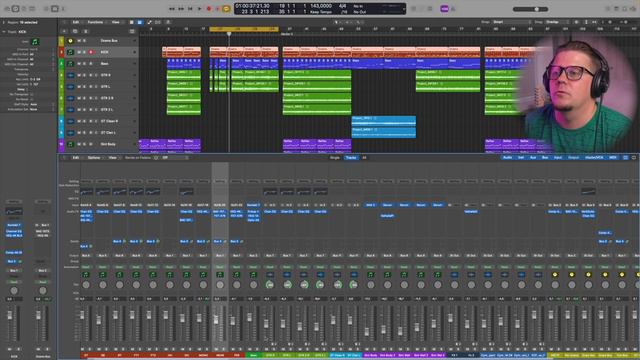Open the Library panel icon

tap(7, 9)
